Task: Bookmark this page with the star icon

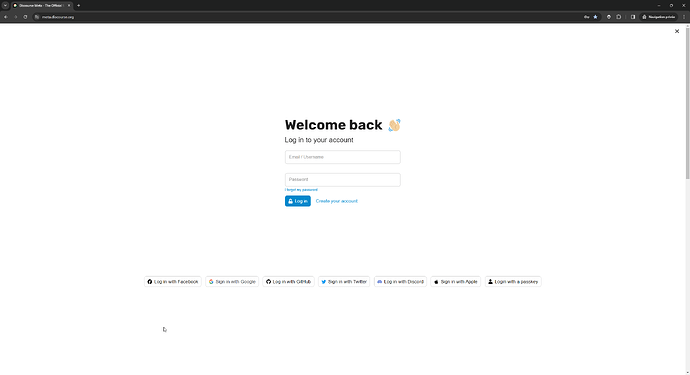Action: [595, 17]
